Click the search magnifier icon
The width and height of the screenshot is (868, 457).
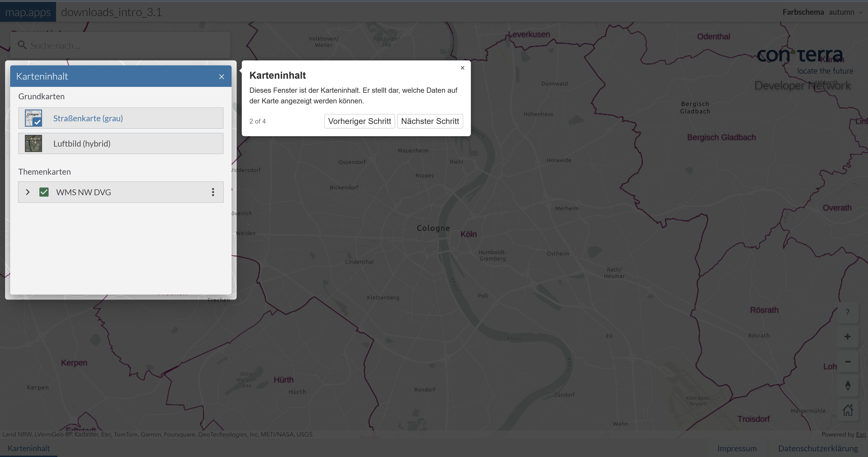coord(22,45)
